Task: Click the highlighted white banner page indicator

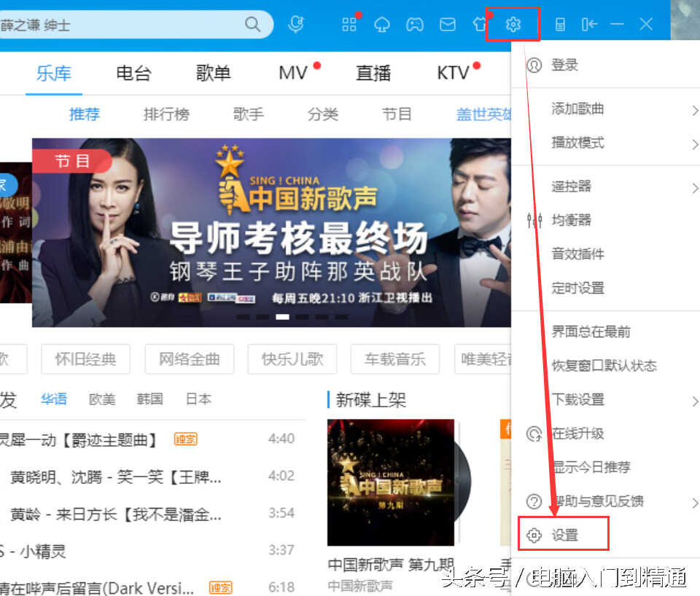Action: coord(282,317)
